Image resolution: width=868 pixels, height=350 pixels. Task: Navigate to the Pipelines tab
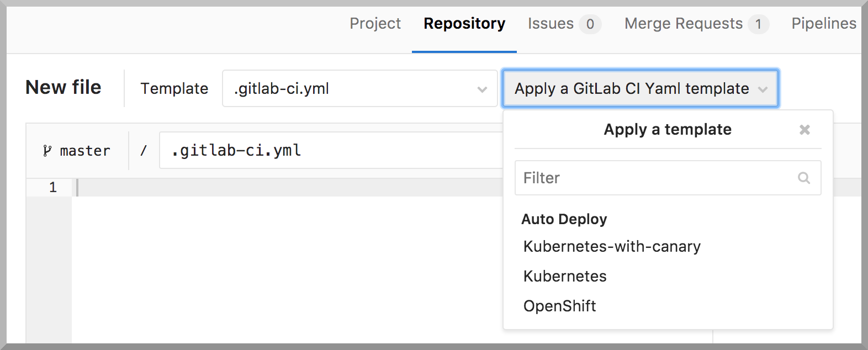tap(823, 24)
